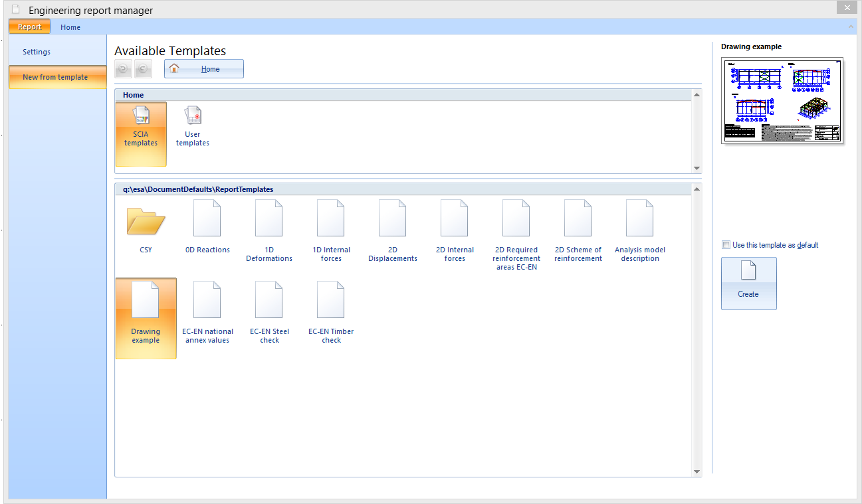Collapse the ribbon using top-right chevron

[851, 27]
